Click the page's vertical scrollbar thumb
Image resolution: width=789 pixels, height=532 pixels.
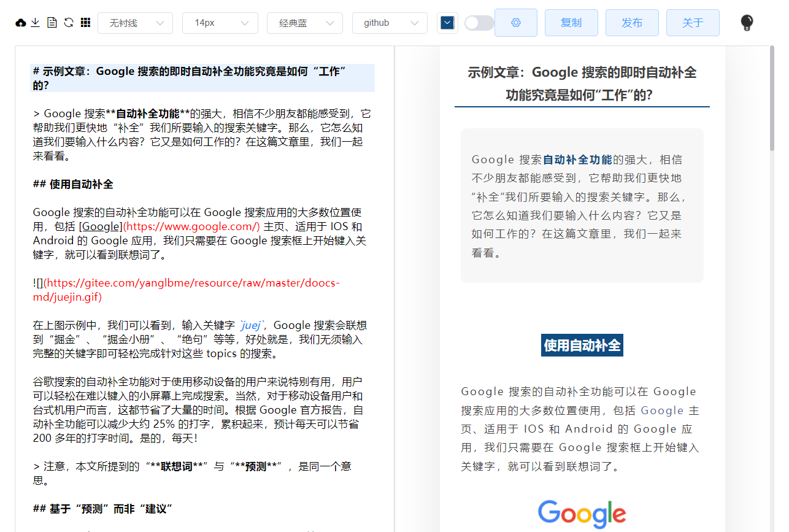tap(771, 98)
